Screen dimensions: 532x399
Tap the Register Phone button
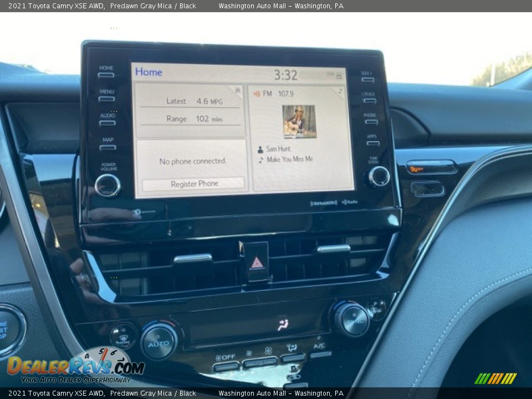tap(193, 184)
